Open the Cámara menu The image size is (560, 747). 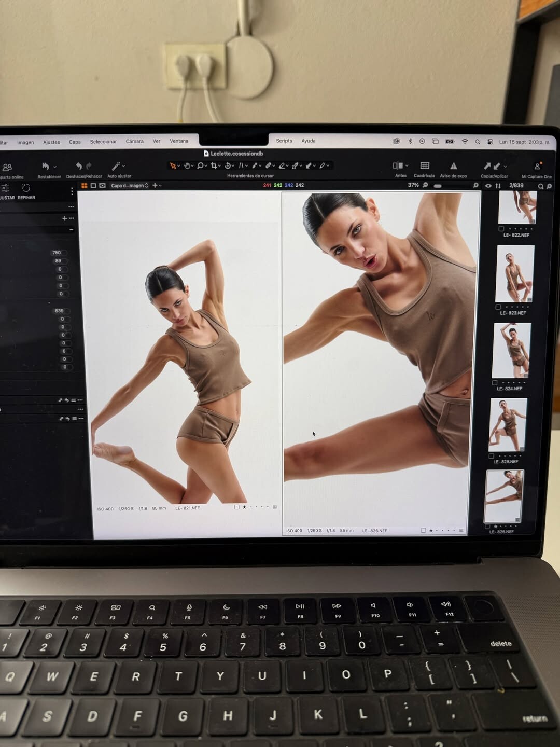134,141
